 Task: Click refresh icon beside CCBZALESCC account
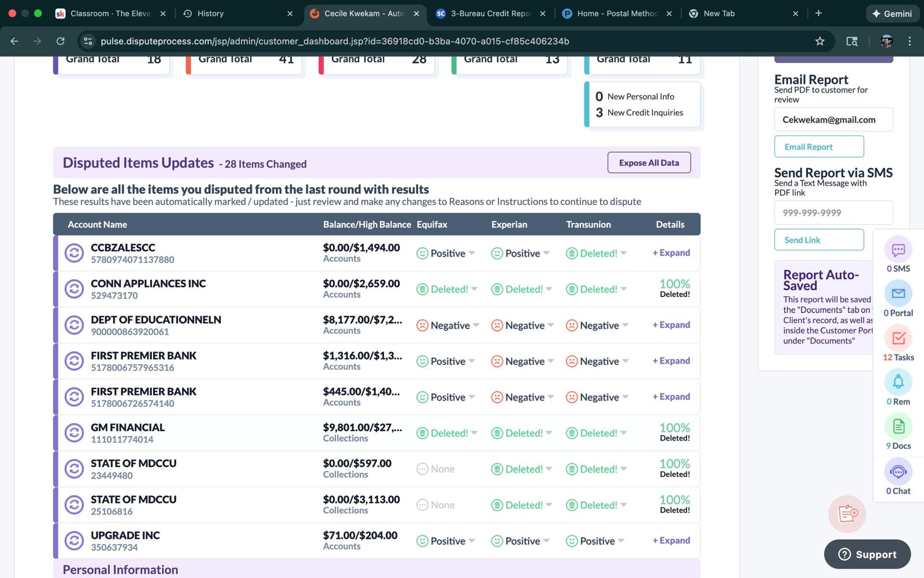(74, 253)
